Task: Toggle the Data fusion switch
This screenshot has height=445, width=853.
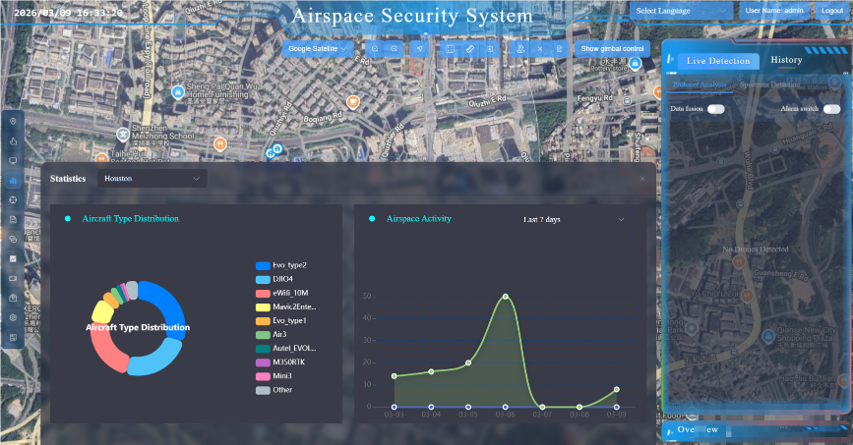Action: 716,108
